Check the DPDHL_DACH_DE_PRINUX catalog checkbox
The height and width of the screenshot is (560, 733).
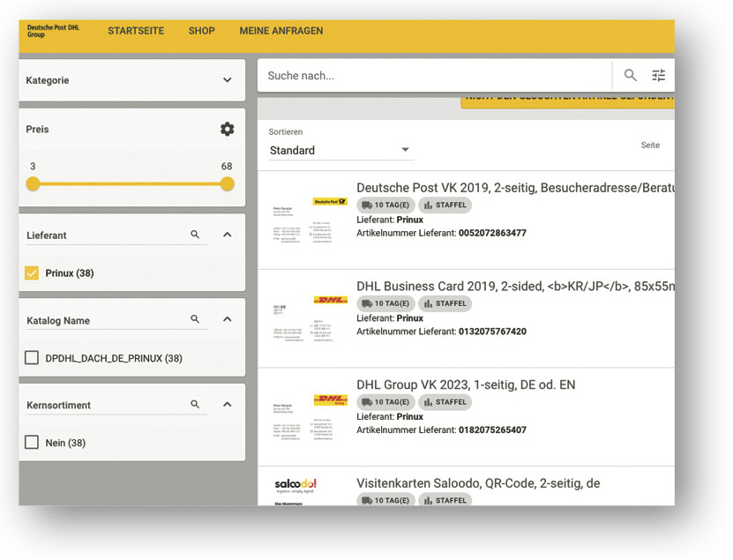33,358
